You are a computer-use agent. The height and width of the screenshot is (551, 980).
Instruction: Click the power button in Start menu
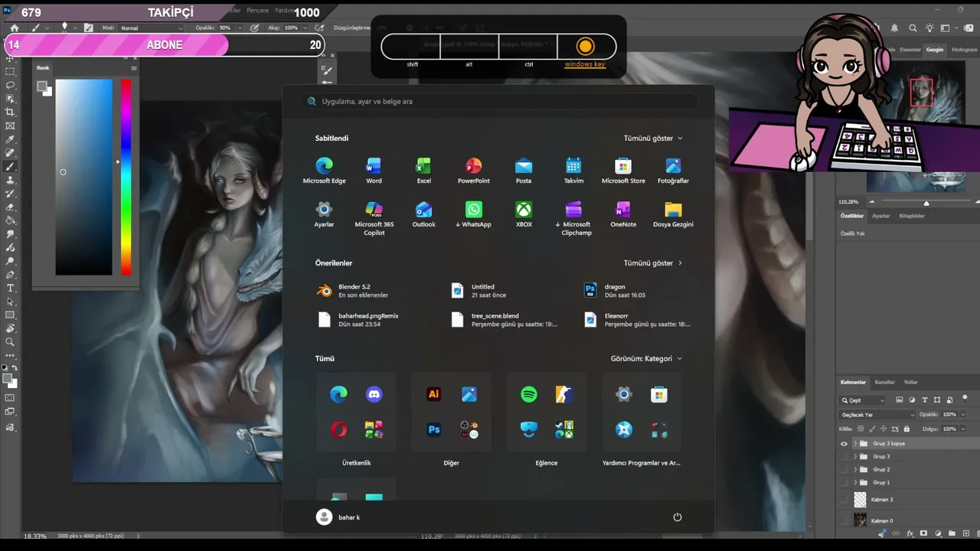677,517
